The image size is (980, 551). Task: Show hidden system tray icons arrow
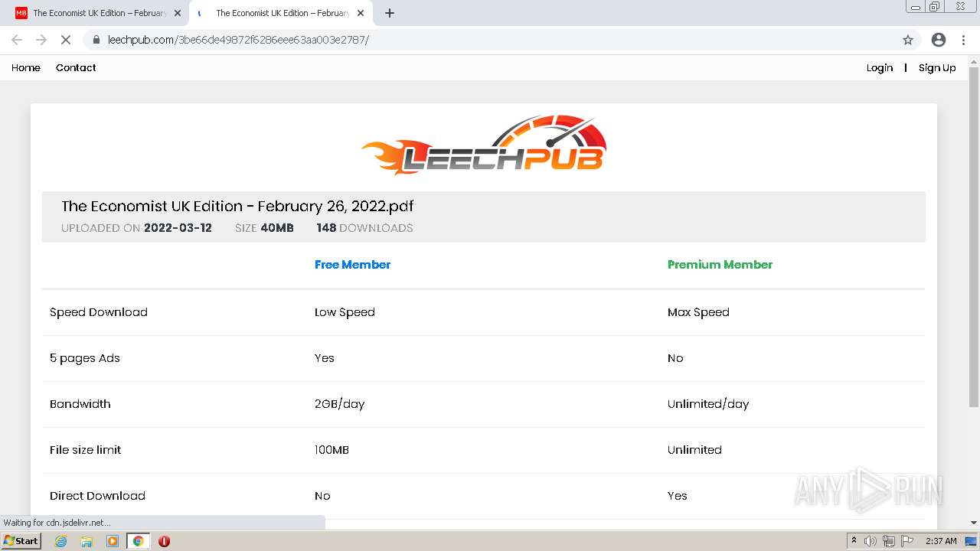click(x=854, y=540)
